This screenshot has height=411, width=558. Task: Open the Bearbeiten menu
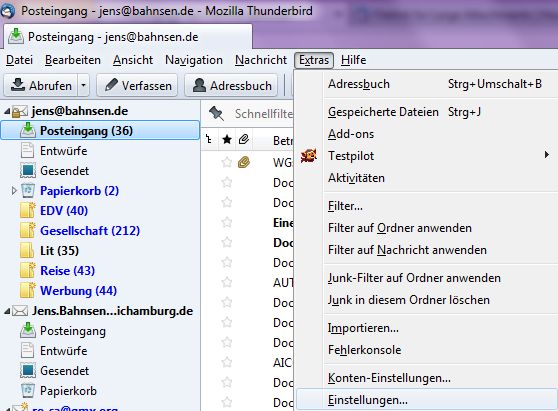click(x=73, y=60)
